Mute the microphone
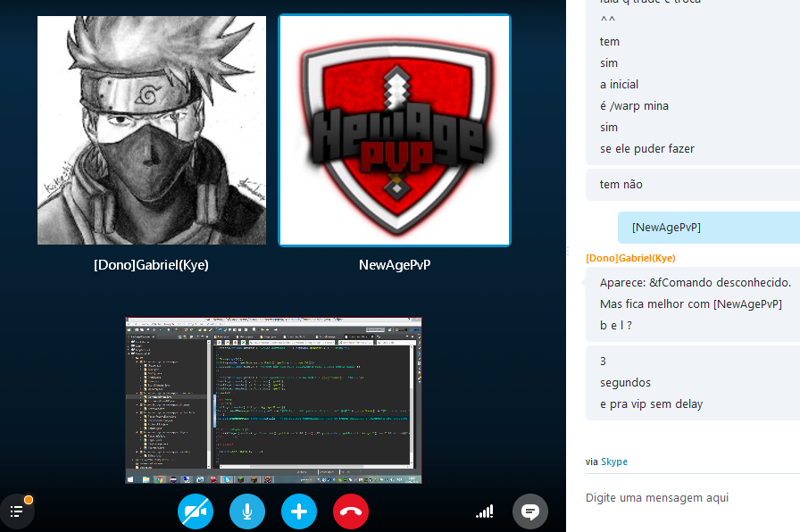This screenshot has width=800, height=532. coord(247,511)
